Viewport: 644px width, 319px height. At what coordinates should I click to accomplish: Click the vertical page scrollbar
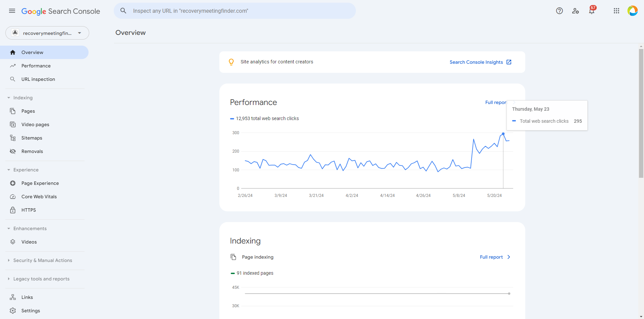(641, 113)
